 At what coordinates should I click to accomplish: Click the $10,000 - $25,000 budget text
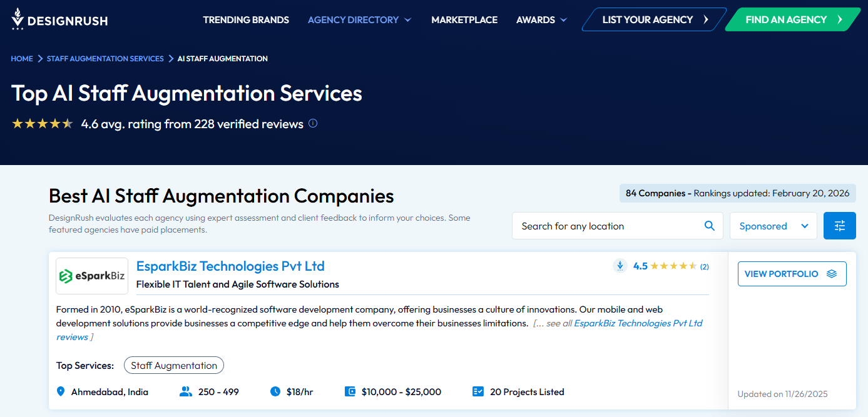401,392
